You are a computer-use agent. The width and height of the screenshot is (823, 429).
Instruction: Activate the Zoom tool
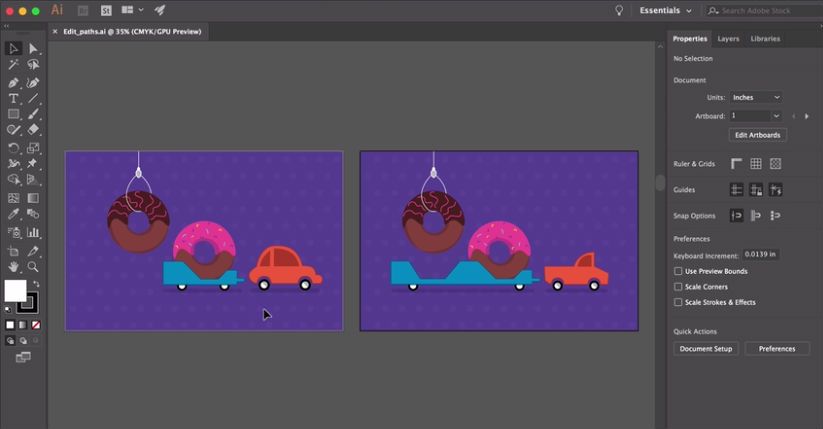(33, 267)
